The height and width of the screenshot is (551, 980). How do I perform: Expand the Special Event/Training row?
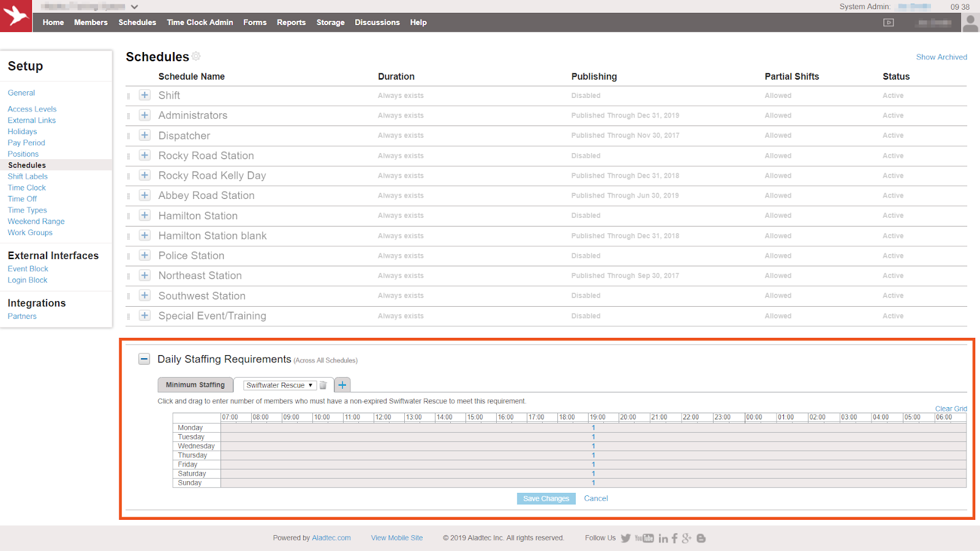145,316
